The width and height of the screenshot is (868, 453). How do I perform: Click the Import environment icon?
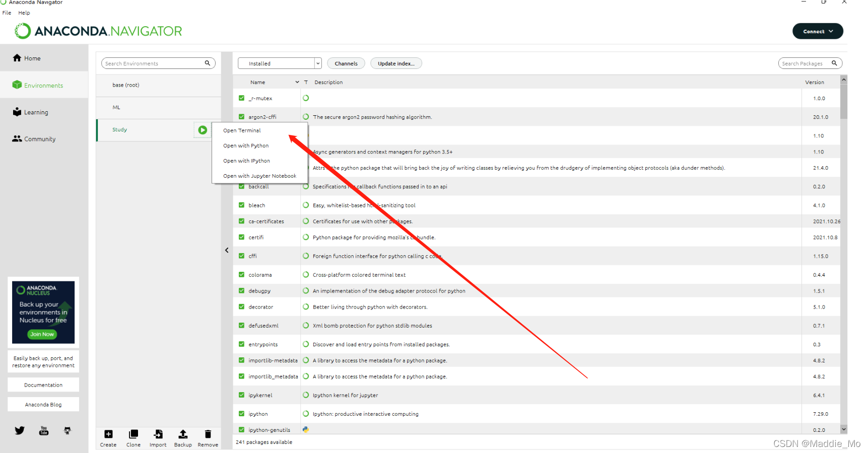[x=158, y=434]
